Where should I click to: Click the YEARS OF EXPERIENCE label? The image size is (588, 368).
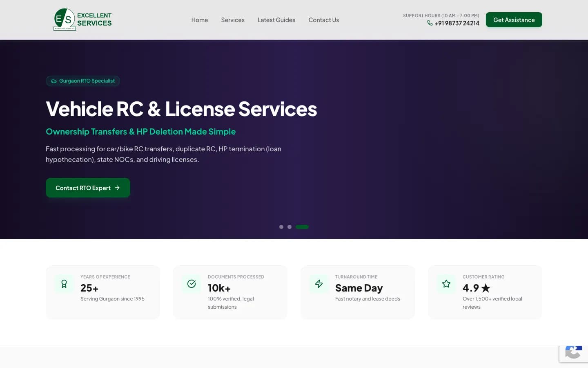pyautogui.click(x=105, y=277)
